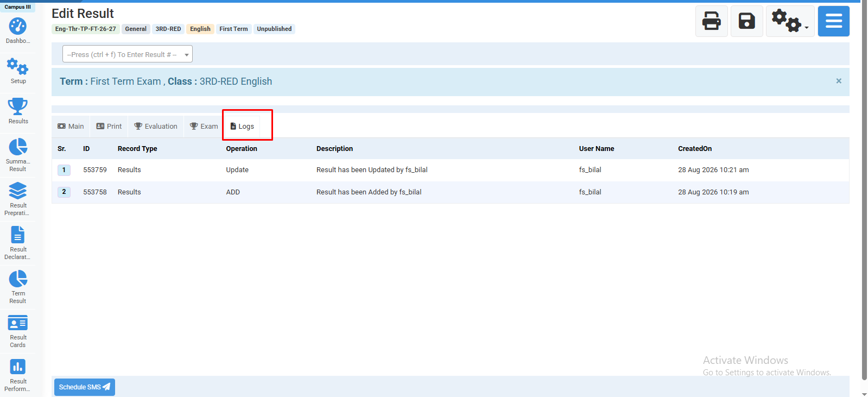Expand the Enter Result # combo box
The width and height of the screenshot is (868, 397).
(128, 54)
